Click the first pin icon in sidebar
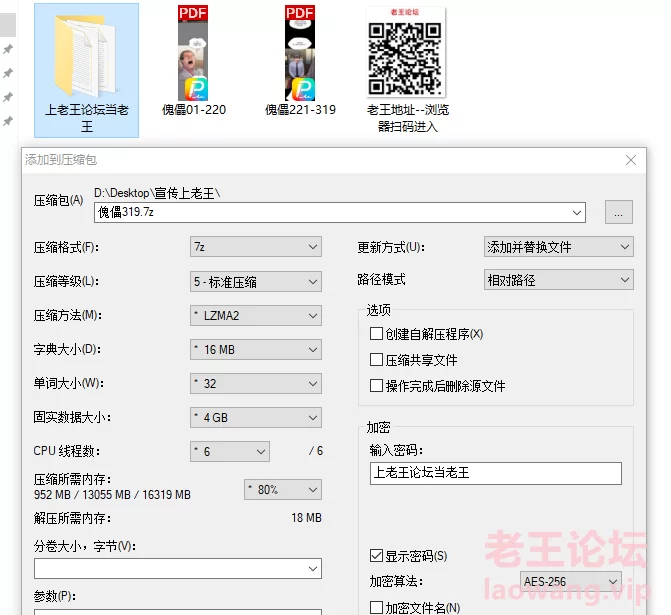 click(x=8, y=50)
